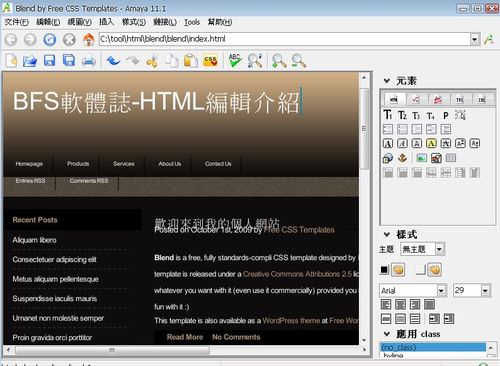The height and width of the screenshot is (366, 500).
Task: Paste from clipboard
Action: (191, 61)
